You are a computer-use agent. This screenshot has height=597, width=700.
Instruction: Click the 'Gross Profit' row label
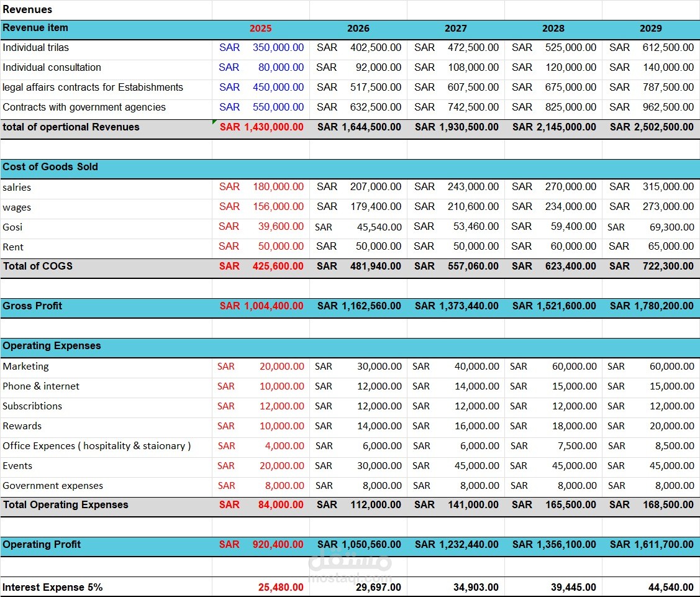[32, 306]
